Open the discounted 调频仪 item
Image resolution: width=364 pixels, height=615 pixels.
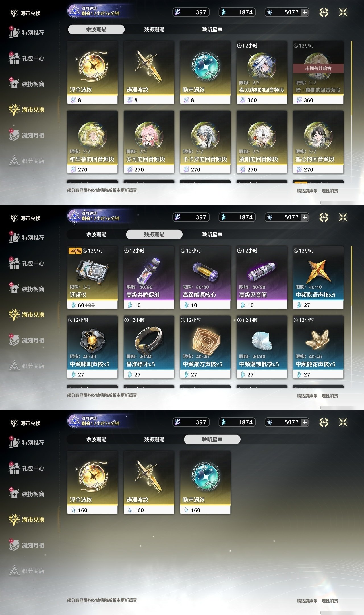click(92, 278)
